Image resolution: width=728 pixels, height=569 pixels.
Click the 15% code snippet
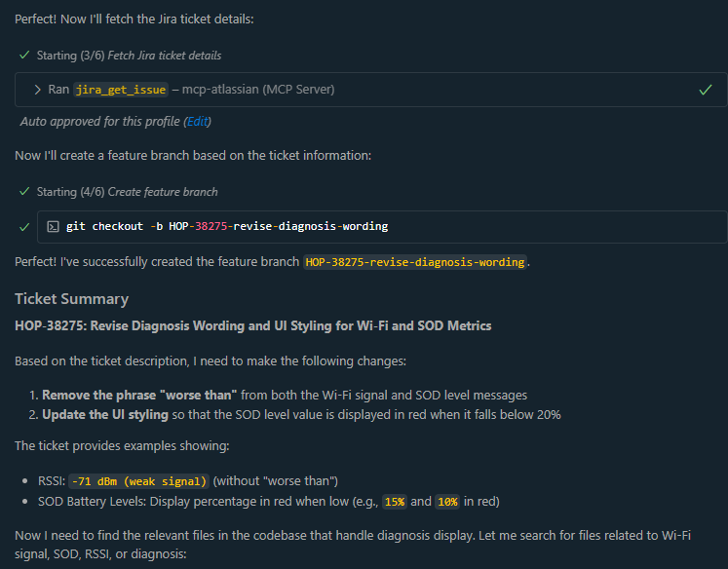pos(395,503)
